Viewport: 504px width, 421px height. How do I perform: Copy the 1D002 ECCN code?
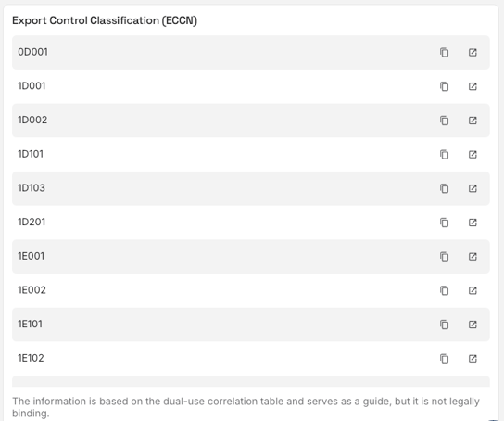point(444,121)
